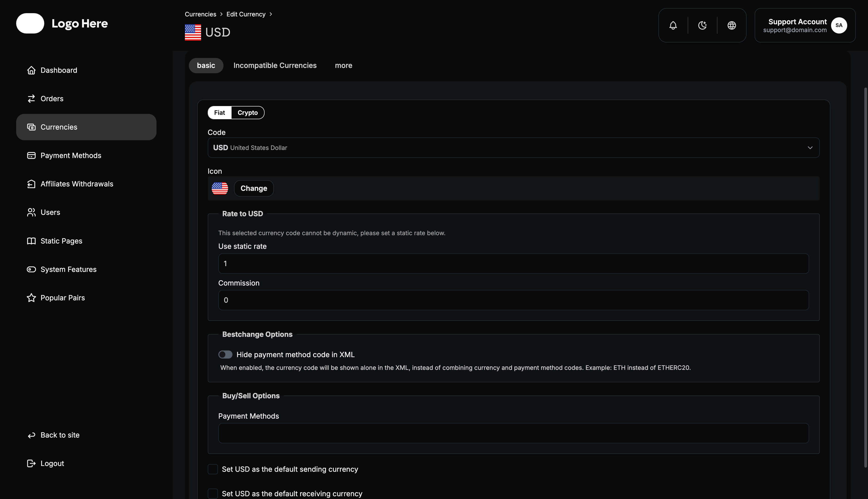Open Static Pages from the sidebar
868x499 pixels.
click(x=61, y=240)
